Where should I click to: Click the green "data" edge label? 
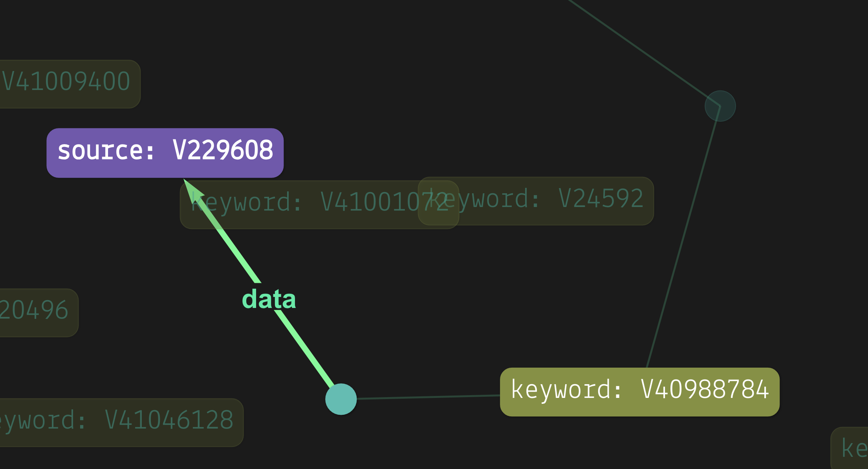coord(269,299)
